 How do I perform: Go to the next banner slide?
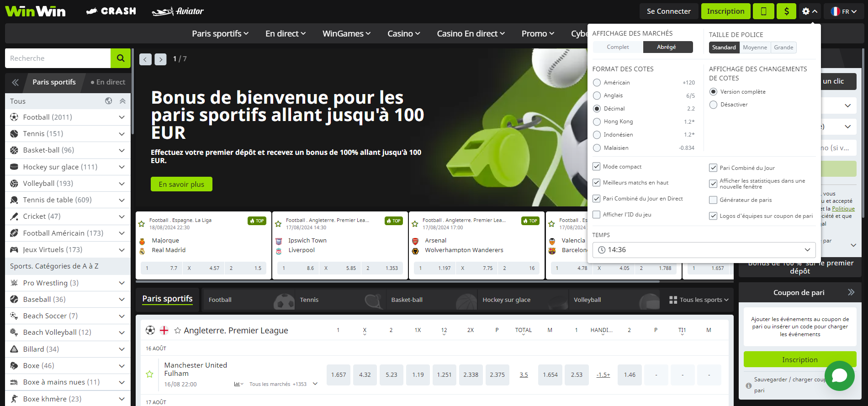(160, 59)
